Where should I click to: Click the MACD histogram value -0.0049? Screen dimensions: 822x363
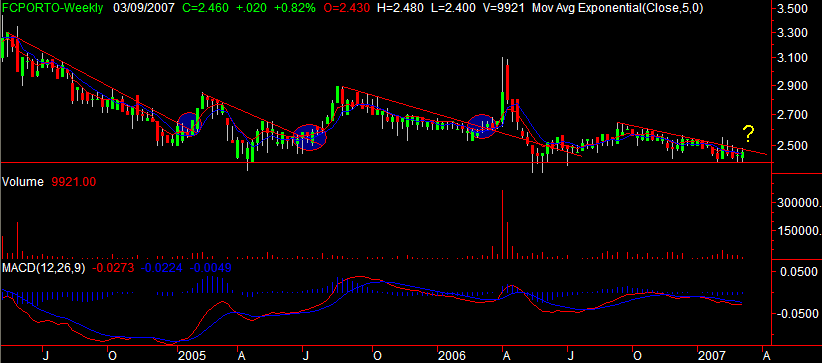point(210,268)
